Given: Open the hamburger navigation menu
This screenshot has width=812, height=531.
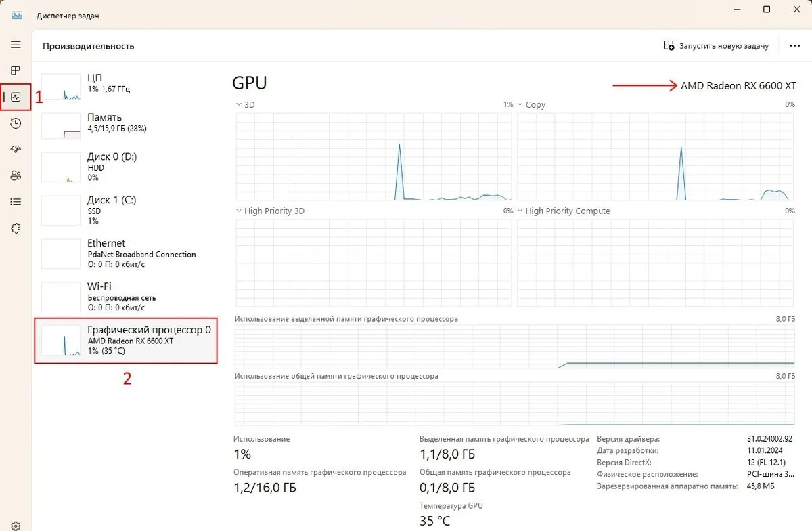Looking at the screenshot, I should pos(16,45).
